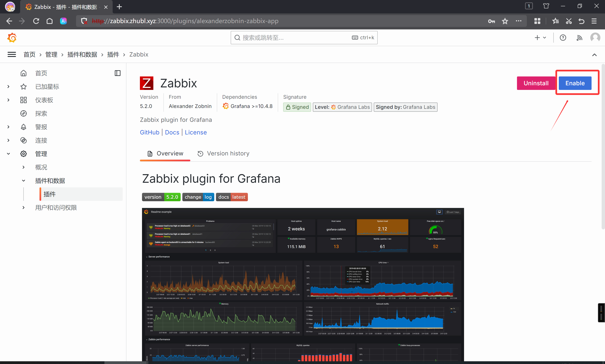Click the version 5.2.0 badge
The height and width of the screenshot is (364, 605).
[x=161, y=197]
